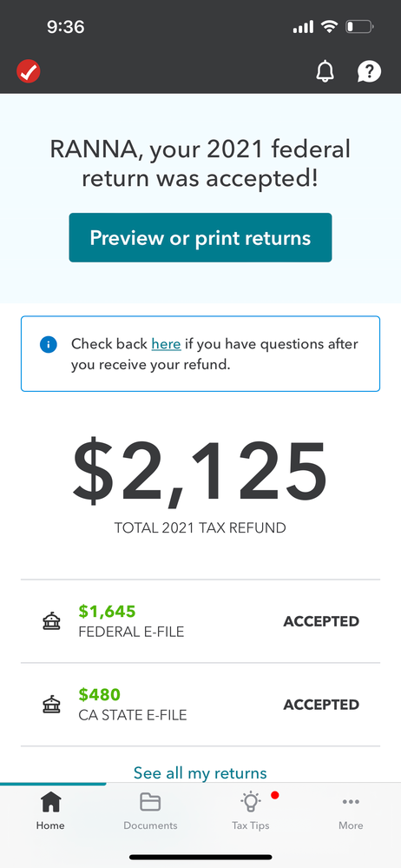Open the help question mark bubble
This screenshot has height=868, width=401.
369,71
